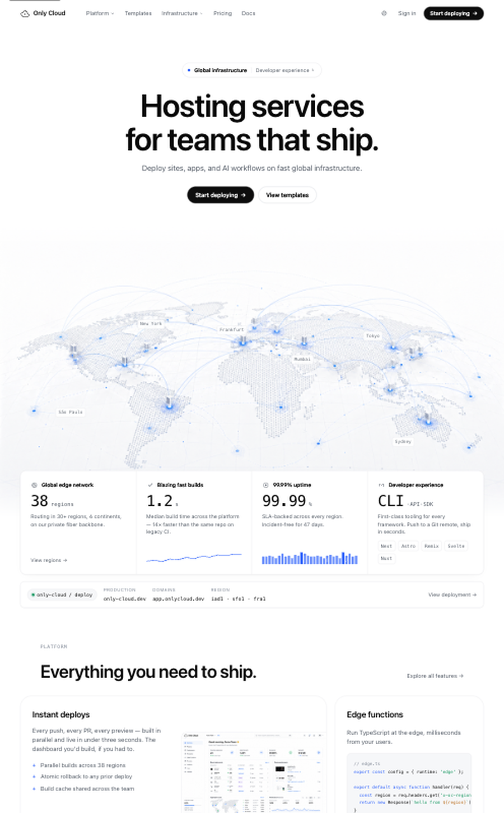Click the uptime bar chart

310,558
